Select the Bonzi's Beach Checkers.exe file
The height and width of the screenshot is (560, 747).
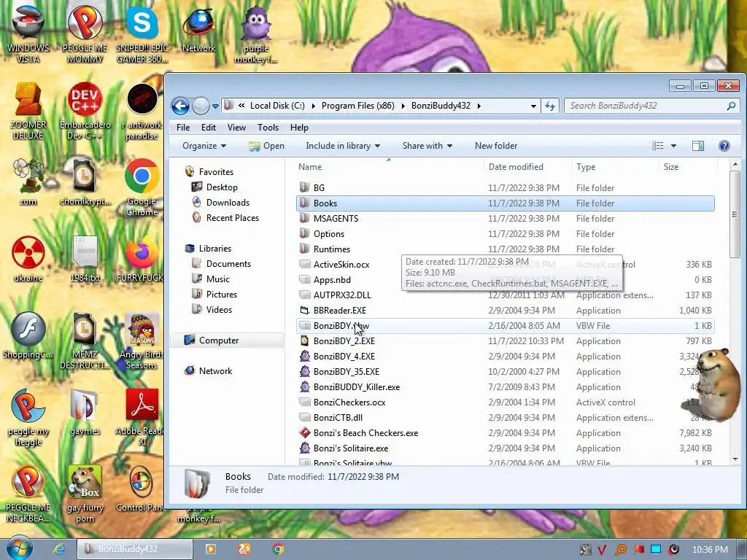[x=365, y=433]
